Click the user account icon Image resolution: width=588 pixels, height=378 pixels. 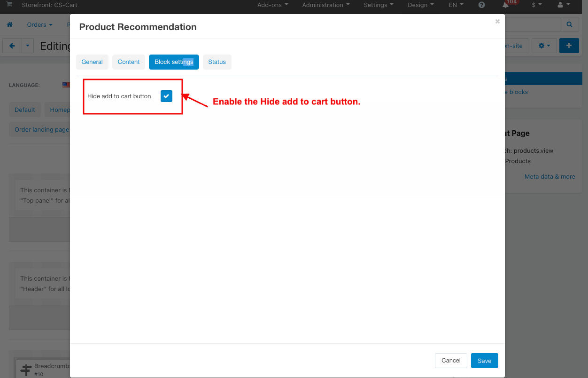pos(560,5)
